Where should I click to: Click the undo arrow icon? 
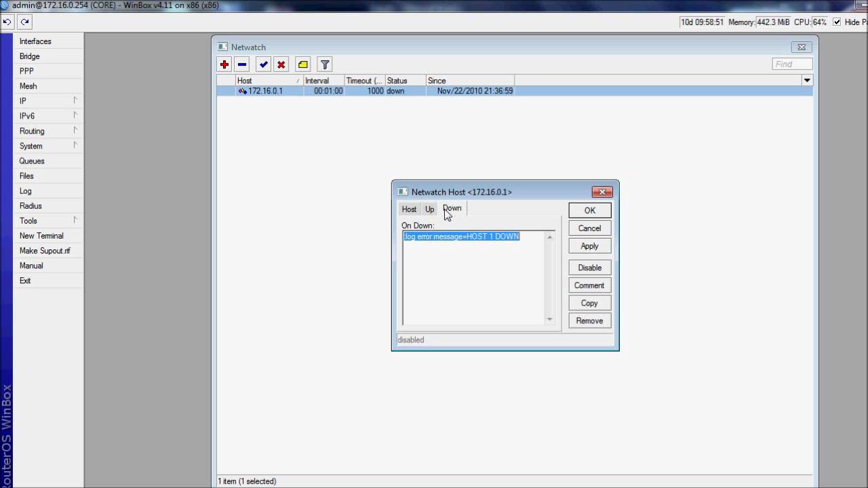tap(7, 22)
